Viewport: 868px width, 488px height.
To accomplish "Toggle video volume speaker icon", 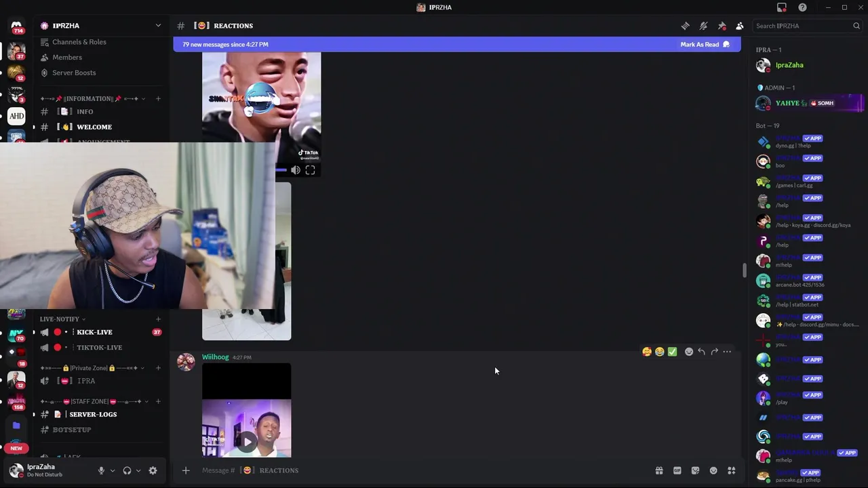I will [x=296, y=170].
